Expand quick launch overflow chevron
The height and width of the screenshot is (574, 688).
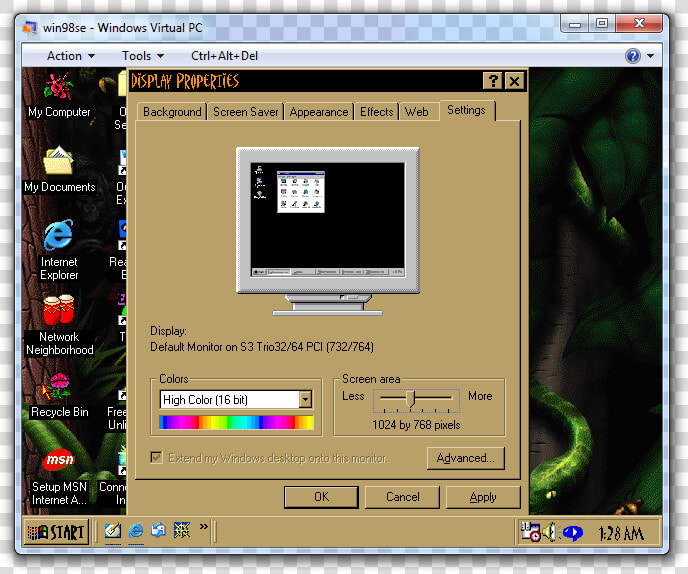204,526
